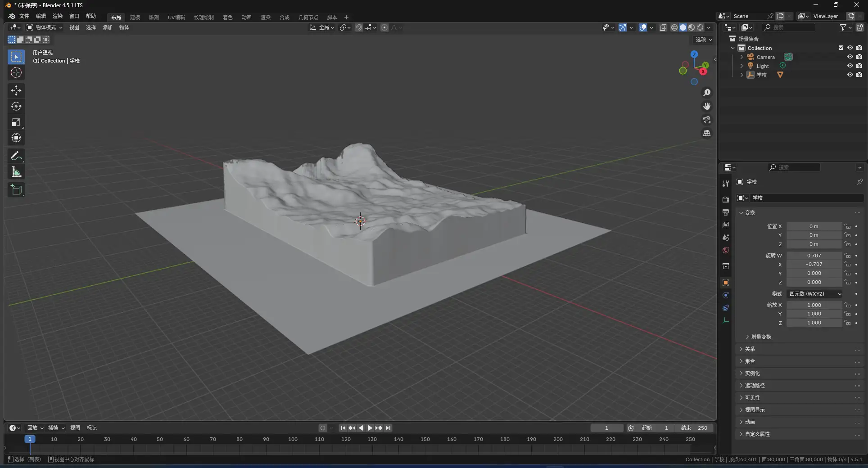Open Render Properties in the properties editor
Screen dimensions: 868x468
tap(725, 199)
